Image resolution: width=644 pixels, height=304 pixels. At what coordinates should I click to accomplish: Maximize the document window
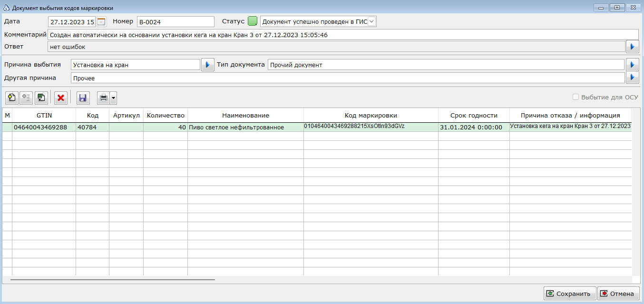617,8
